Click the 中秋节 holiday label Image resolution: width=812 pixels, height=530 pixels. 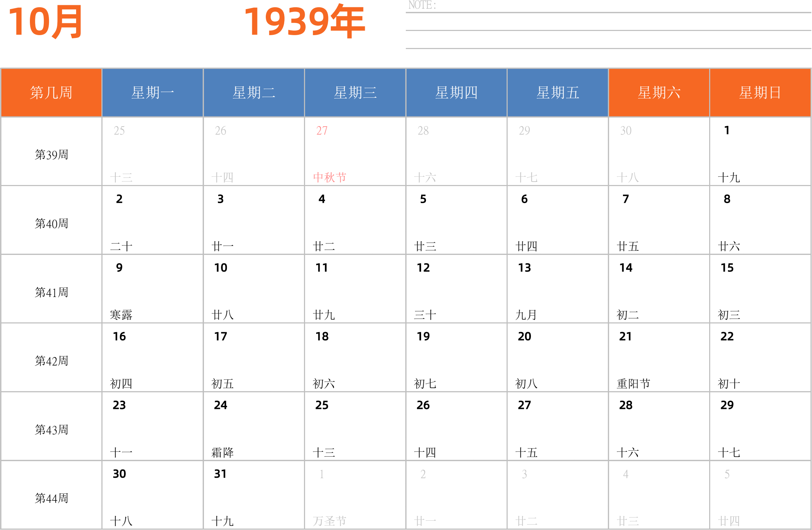pyautogui.click(x=330, y=177)
